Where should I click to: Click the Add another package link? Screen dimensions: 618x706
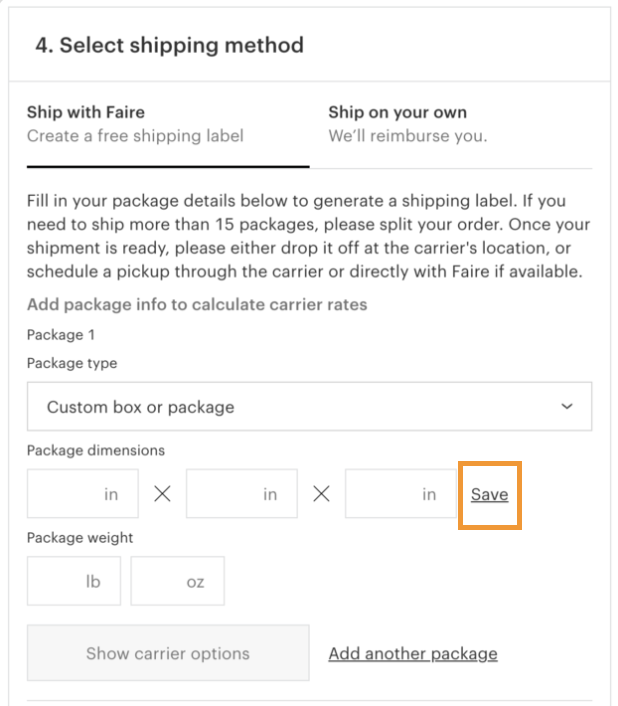[x=412, y=654]
